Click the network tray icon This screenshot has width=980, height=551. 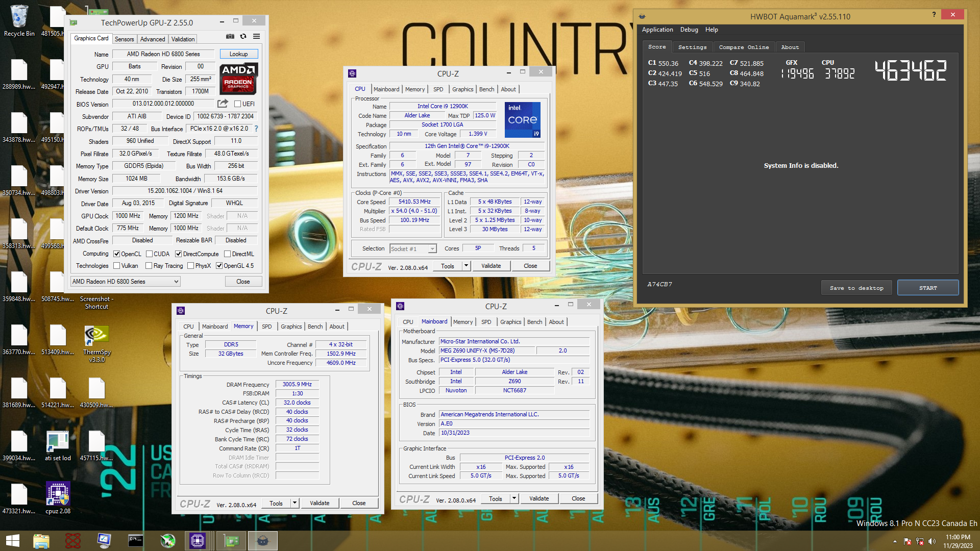coord(920,541)
